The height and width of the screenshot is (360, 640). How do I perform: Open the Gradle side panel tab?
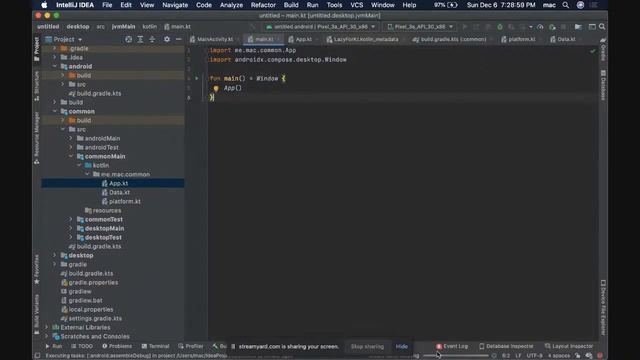coord(603,49)
